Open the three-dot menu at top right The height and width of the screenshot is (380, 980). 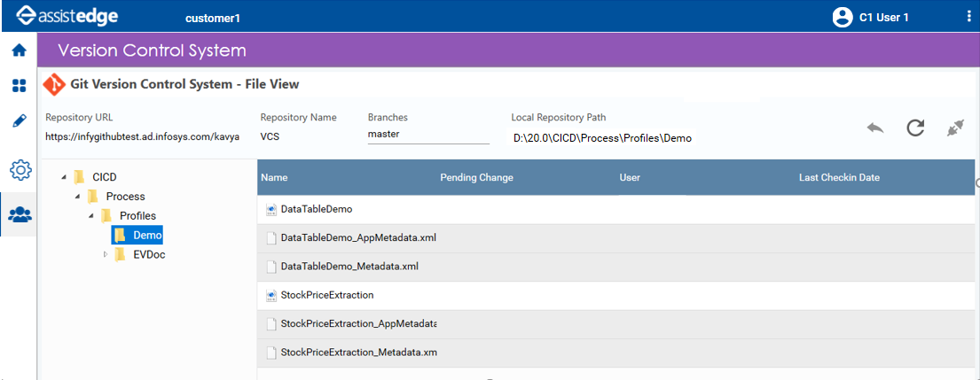(x=968, y=17)
